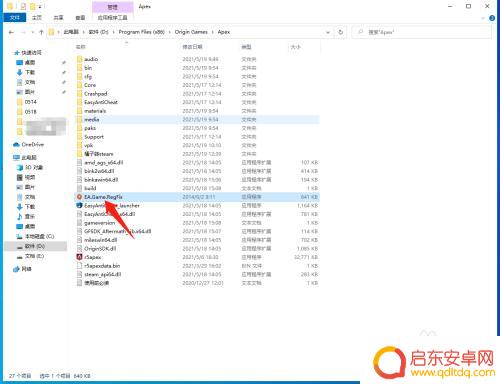Select the steam_api64.dll file

click(x=197, y=274)
